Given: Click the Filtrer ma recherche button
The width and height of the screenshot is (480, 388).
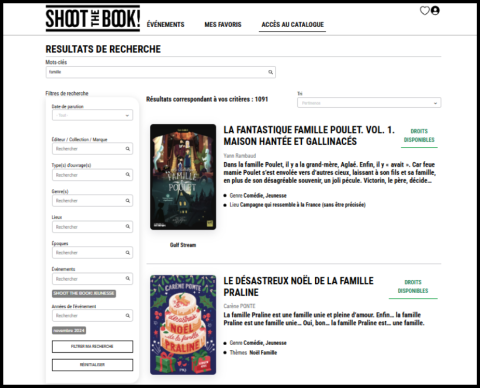Looking at the screenshot, I should pyautogui.click(x=92, y=346).
